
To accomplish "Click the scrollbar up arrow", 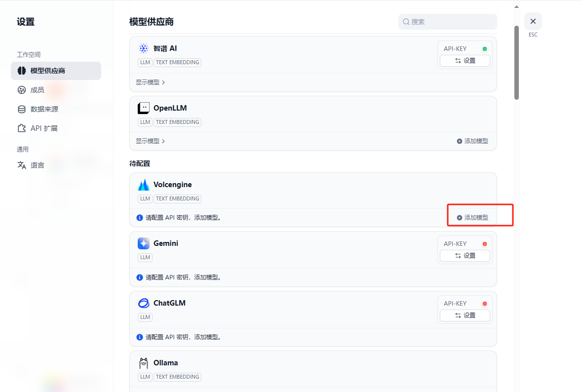I will [516, 7].
